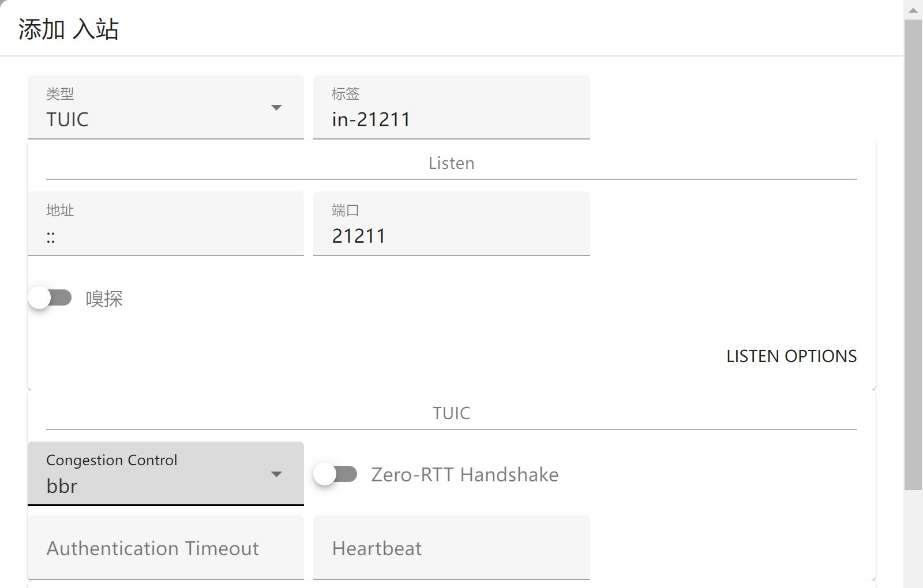Click the Listen section header
This screenshot has width=923, height=588.
pos(451,164)
